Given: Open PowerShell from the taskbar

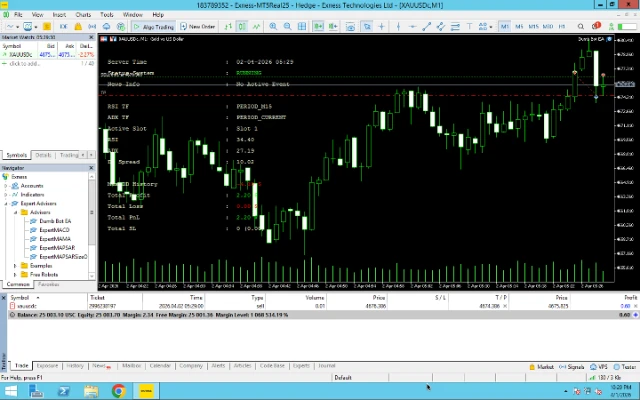Looking at the screenshot, I should pos(64,391).
